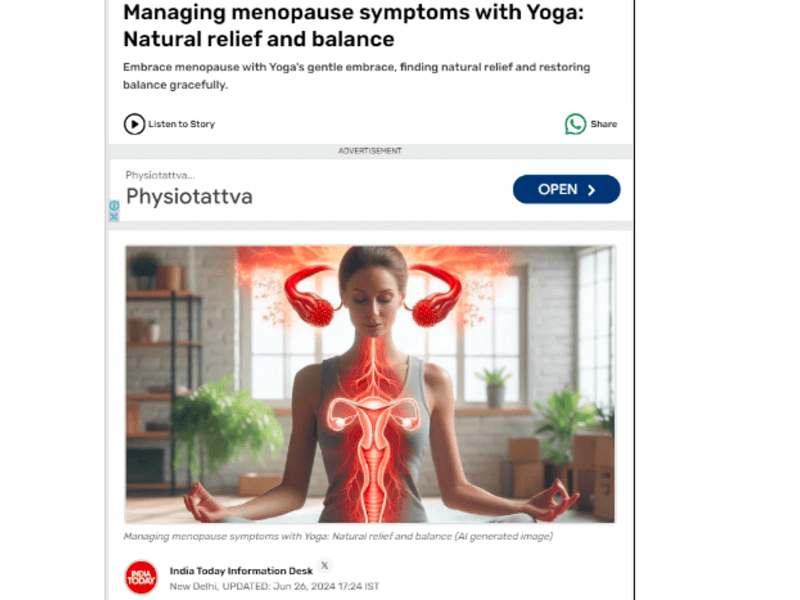Click the small Physiotattva... advertiser label
Image resolution: width=800 pixels, height=600 pixels.
pyautogui.click(x=160, y=175)
